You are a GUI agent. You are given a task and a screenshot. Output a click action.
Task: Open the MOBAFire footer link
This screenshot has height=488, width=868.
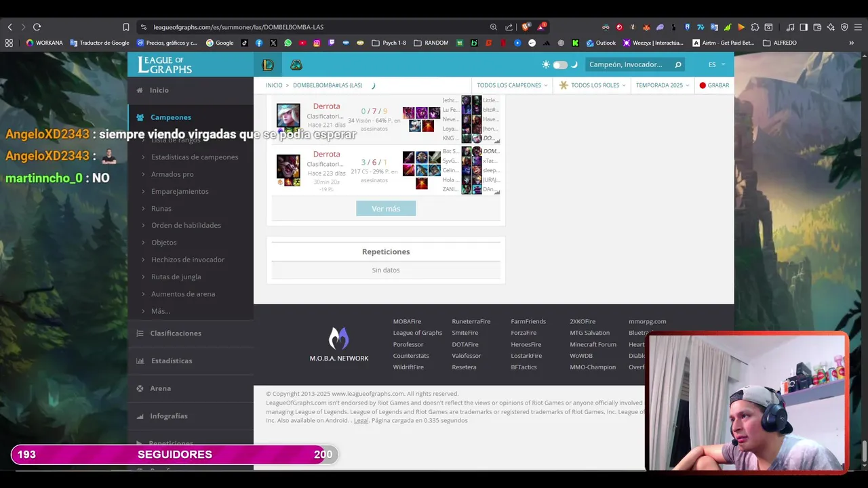407,321
